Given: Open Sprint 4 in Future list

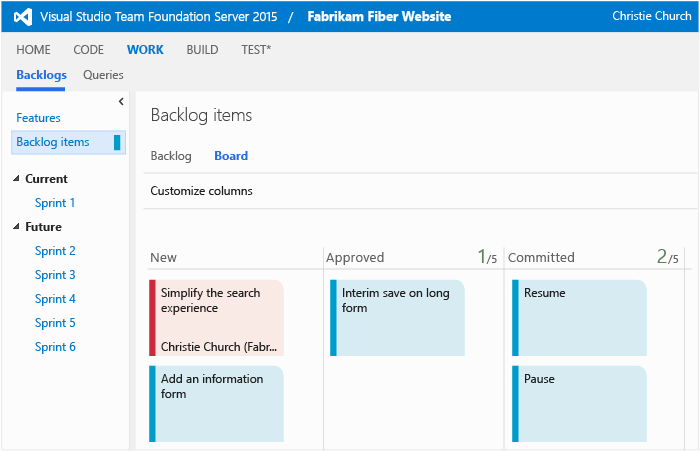Looking at the screenshot, I should click(55, 299).
